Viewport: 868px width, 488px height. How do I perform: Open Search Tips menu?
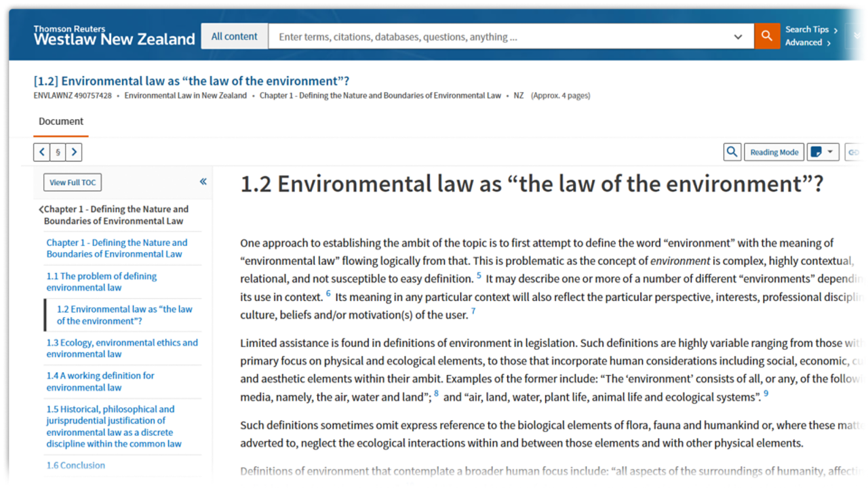coord(811,29)
